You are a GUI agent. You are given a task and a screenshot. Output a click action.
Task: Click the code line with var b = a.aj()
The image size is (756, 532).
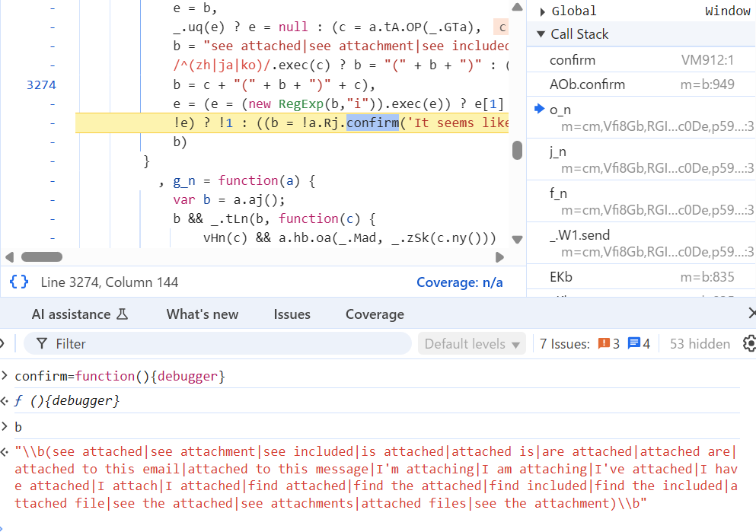[x=229, y=199]
